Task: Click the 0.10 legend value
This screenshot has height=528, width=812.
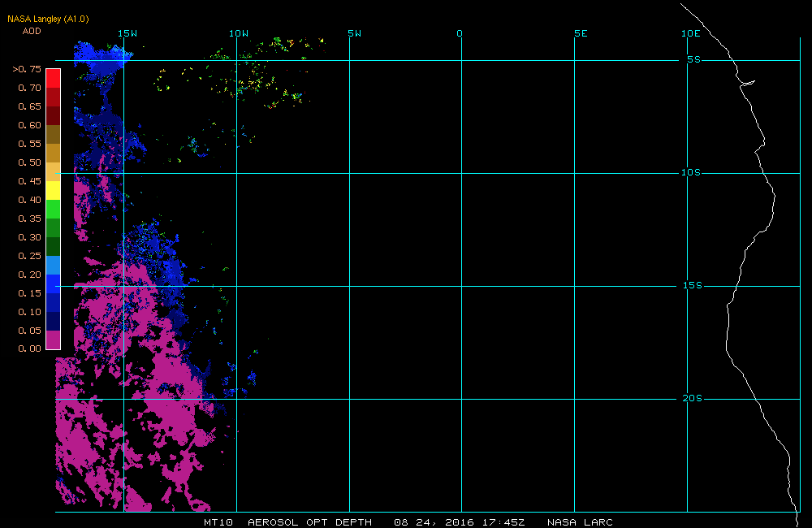Action: pos(29,311)
